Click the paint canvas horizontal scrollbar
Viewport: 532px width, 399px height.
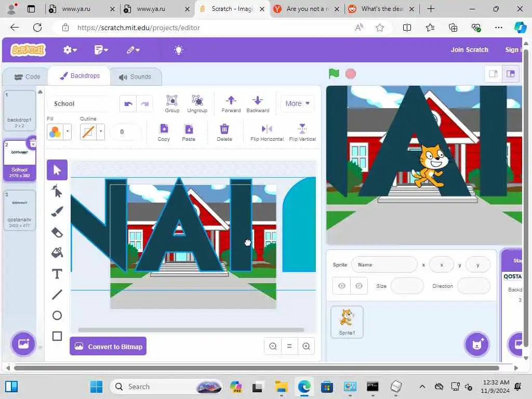coord(191,330)
